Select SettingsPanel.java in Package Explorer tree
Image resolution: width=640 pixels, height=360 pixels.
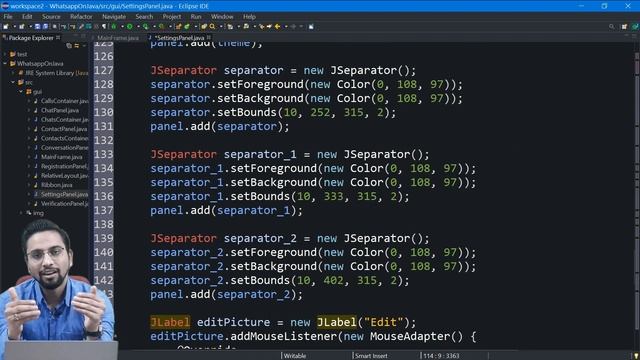[x=64, y=194]
